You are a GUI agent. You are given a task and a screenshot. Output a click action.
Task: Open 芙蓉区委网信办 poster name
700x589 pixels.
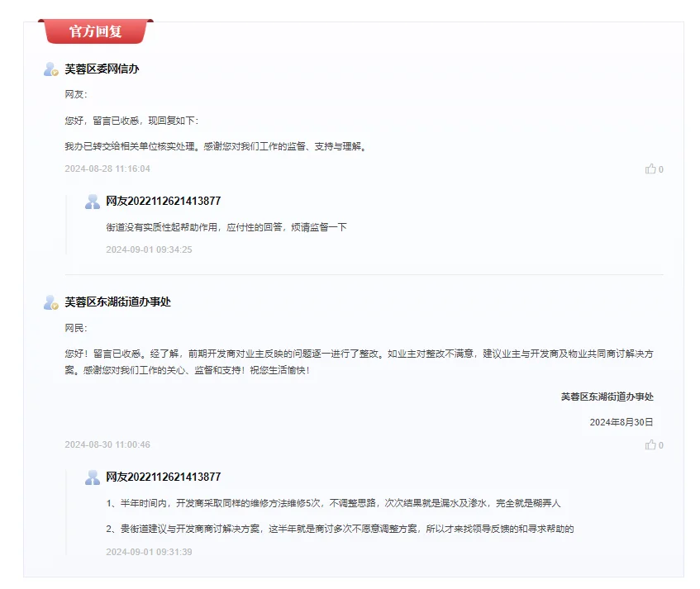[102, 69]
